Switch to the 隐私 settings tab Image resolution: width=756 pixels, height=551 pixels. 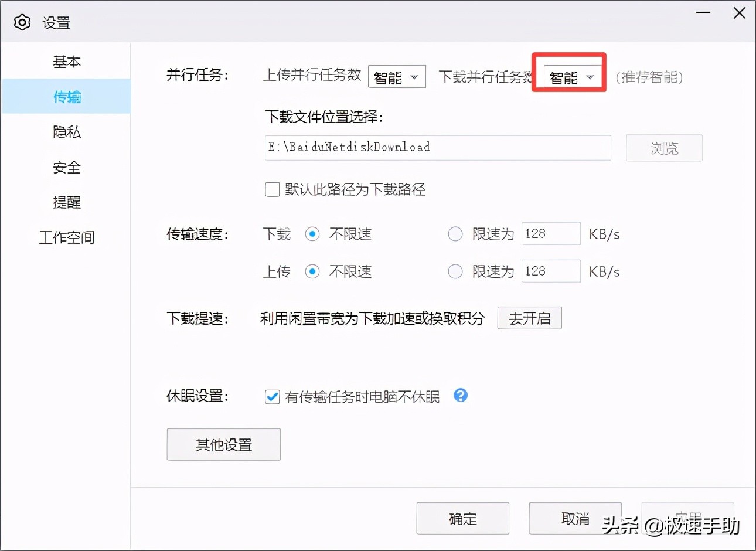point(67,132)
